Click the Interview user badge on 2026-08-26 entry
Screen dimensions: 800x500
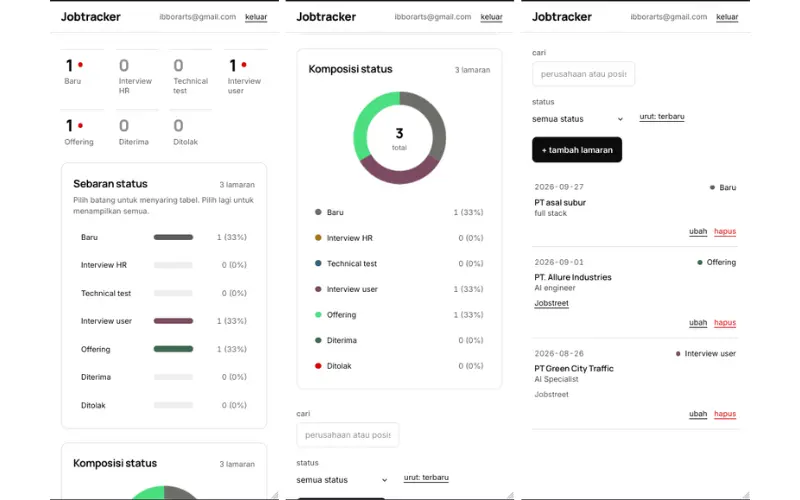click(706, 354)
